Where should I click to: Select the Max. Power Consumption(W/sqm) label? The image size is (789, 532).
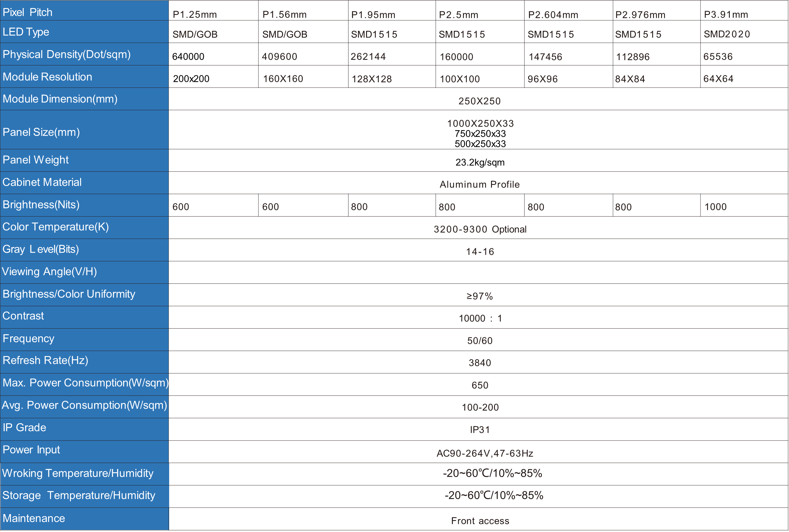[x=85, y=383]
